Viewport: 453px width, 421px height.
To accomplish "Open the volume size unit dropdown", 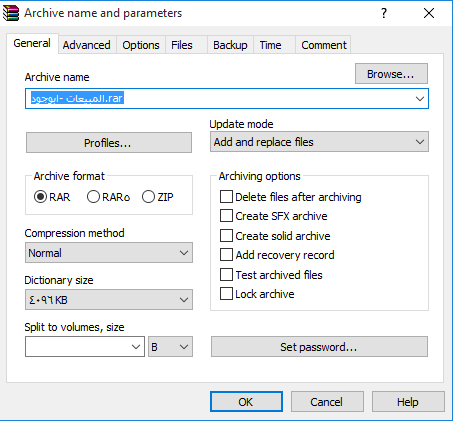I will click(x=170, y=347).
